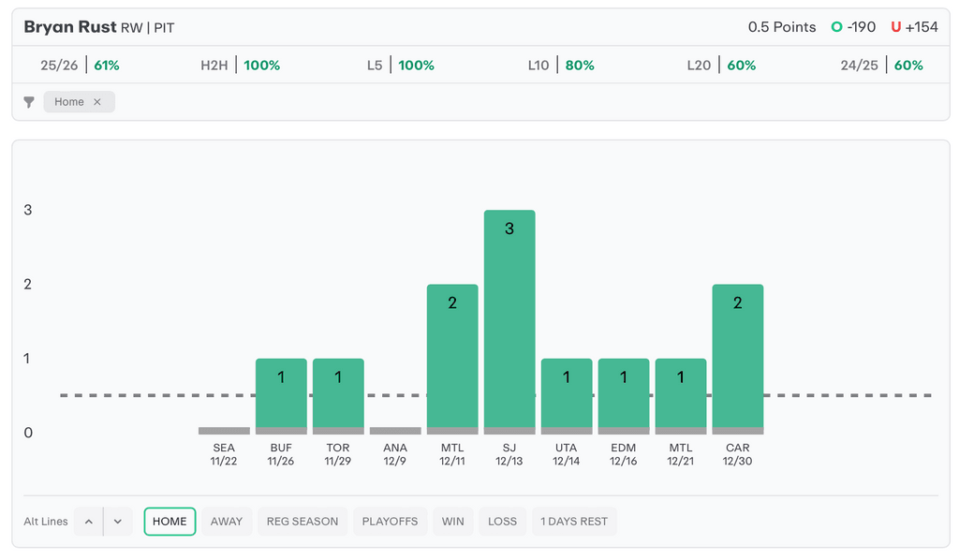Lower alt line with down chevron
Viewport: 959px width, 560px height.
coord(118,522)
